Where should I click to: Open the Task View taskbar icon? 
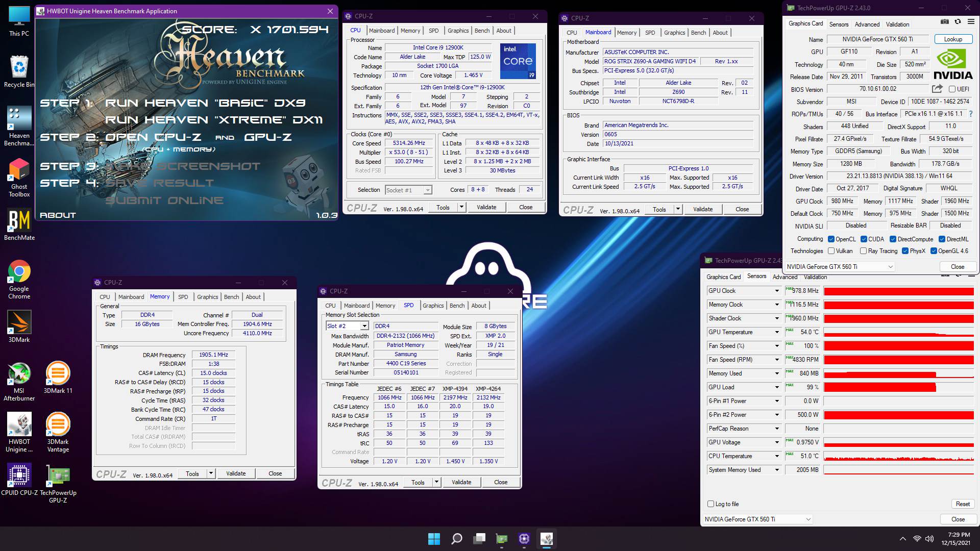pos(479,539)
